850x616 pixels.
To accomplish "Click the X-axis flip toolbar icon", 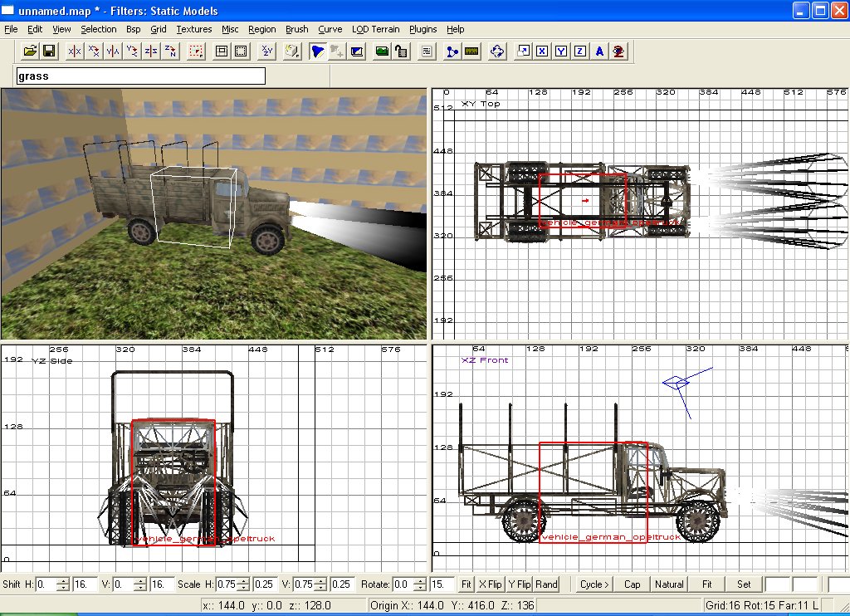I will coord(75,51).
